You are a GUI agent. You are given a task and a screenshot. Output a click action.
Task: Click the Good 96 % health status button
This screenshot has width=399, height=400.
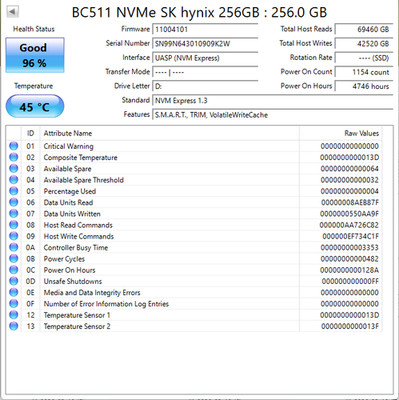click(35, 55)
